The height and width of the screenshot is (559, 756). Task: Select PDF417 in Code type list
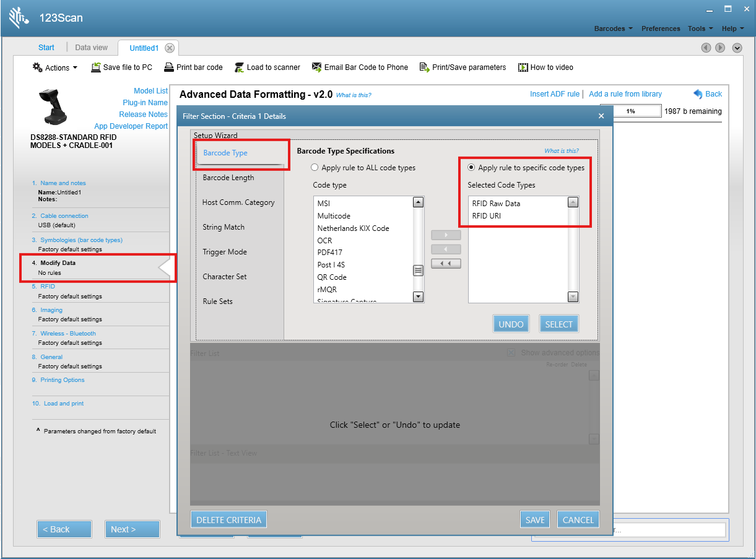330,253
